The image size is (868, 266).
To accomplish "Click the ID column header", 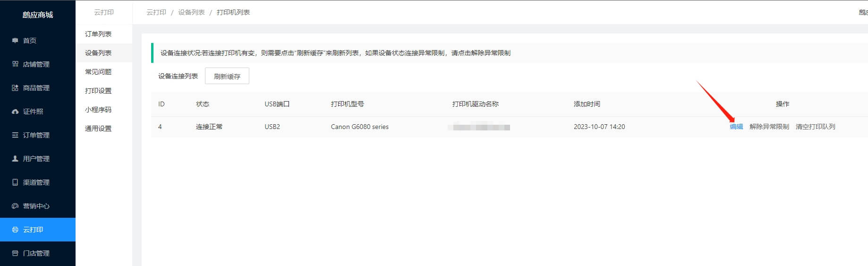I will point(162,104).
